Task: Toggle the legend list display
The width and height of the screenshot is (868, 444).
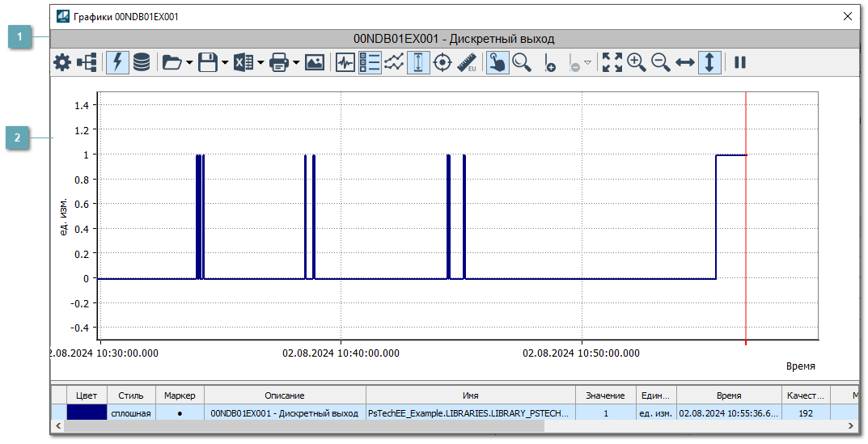Action: pos(370,62)
